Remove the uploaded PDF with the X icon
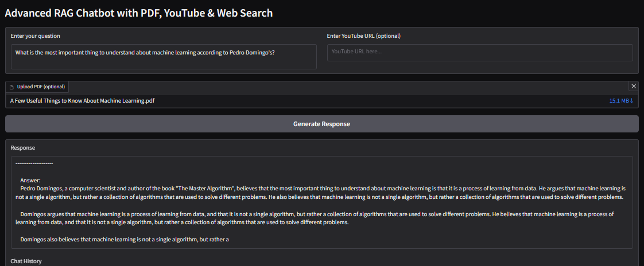The height and width of the screenshot is (266, 644). (x=633, y=87)
